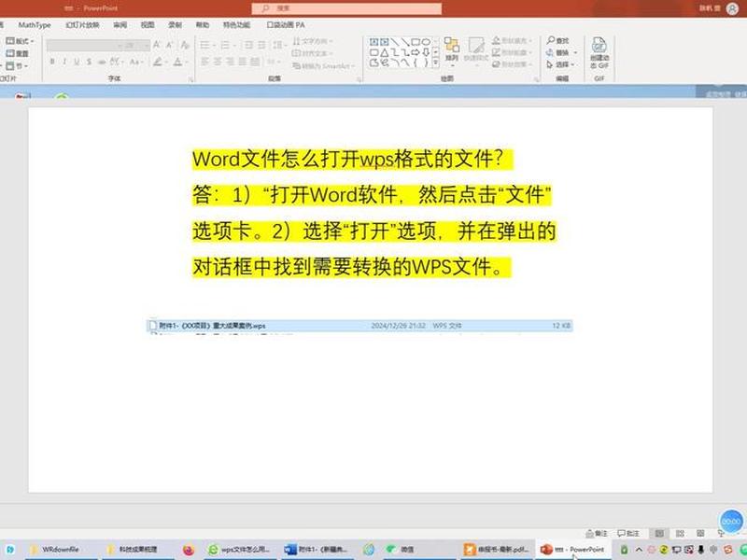Pick the right arrow shape in gallery
The image size is (747, 560).
pyautogui.click(x=416, y=52)
